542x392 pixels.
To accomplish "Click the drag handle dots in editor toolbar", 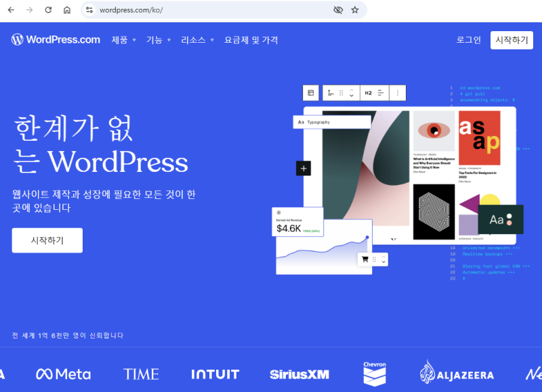I will [x=341, y=93].
